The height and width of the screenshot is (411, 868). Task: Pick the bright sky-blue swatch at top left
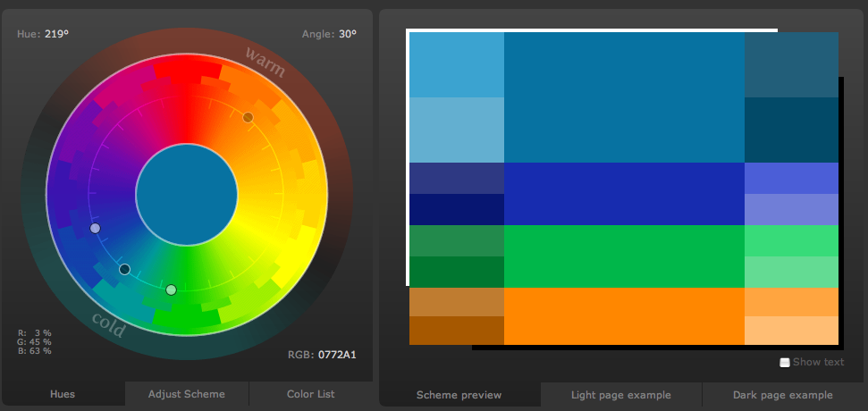(457, 64)
